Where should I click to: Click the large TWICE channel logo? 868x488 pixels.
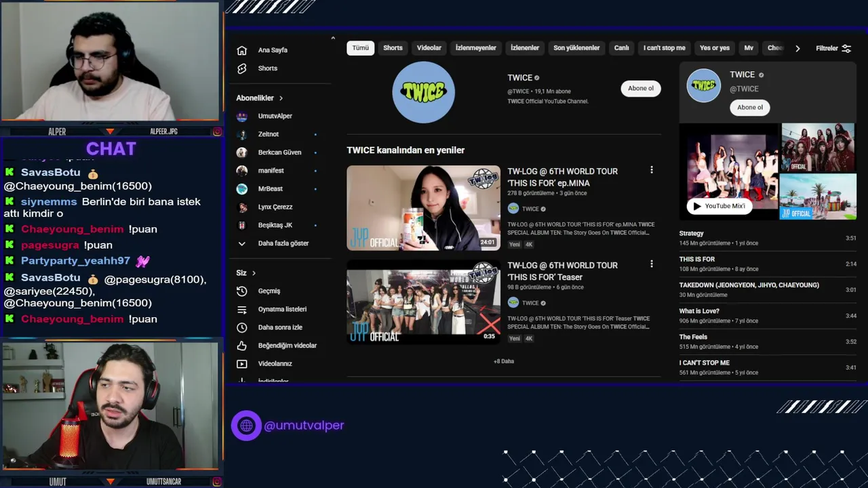click(x=423, y=92)
